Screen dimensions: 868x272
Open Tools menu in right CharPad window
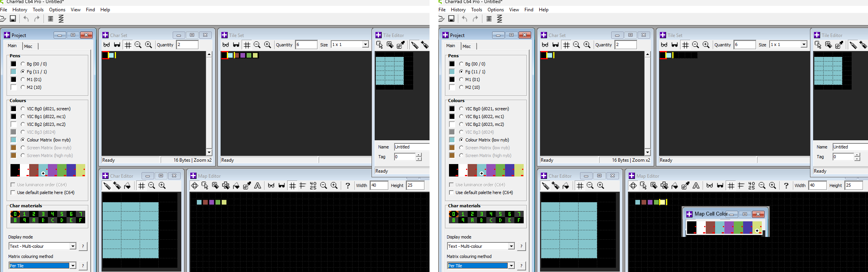477,10
